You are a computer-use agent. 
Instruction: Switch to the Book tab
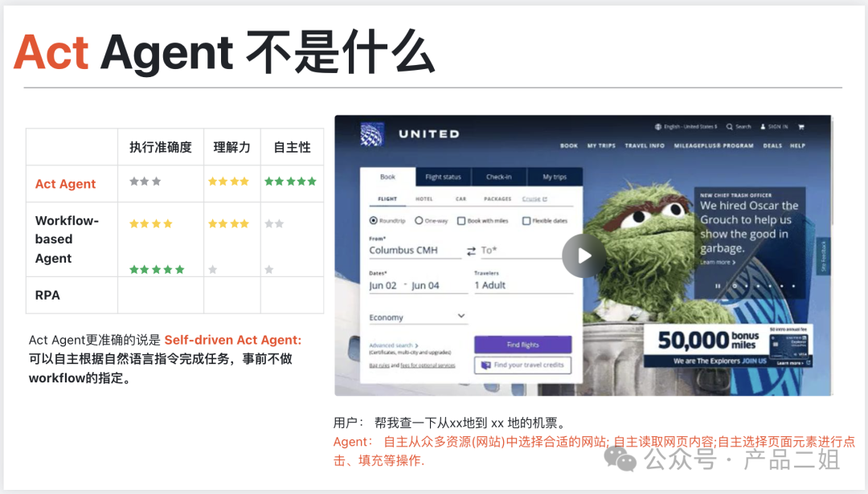(387, 177)
